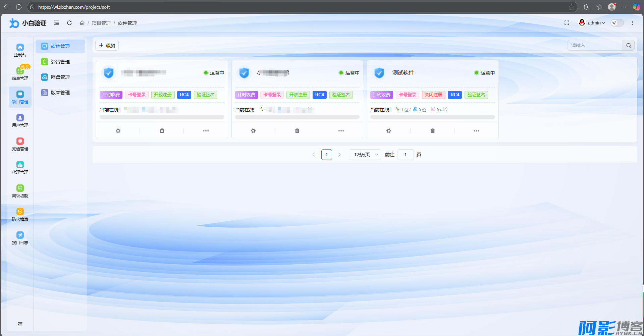Open 接口日志 in the sidebar
Viewport: 644px width, 336px height.
coord(20,238)
